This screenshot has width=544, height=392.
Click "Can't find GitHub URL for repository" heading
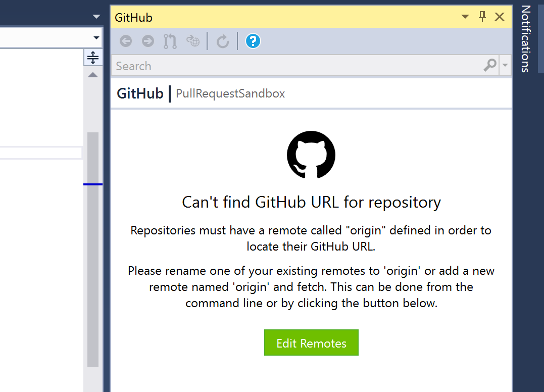pos(311,202)
